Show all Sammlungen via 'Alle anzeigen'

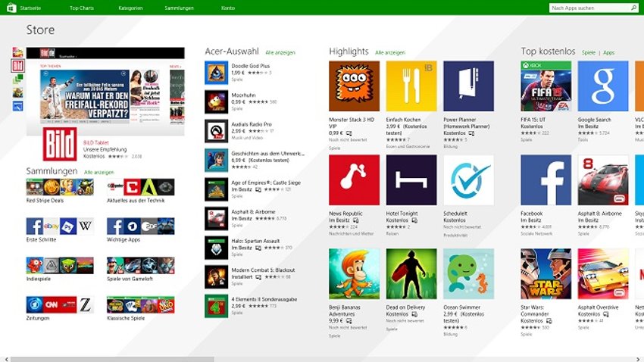[x=98, y=173]
